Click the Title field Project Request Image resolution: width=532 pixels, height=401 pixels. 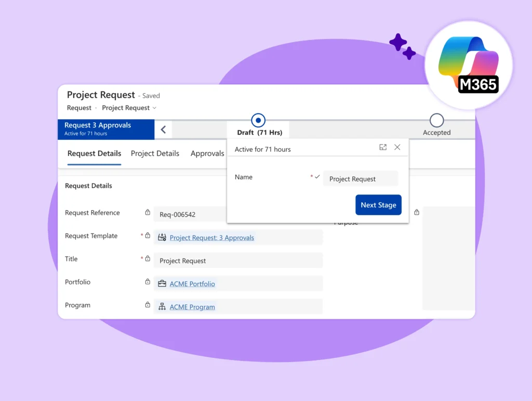[238, 261]
